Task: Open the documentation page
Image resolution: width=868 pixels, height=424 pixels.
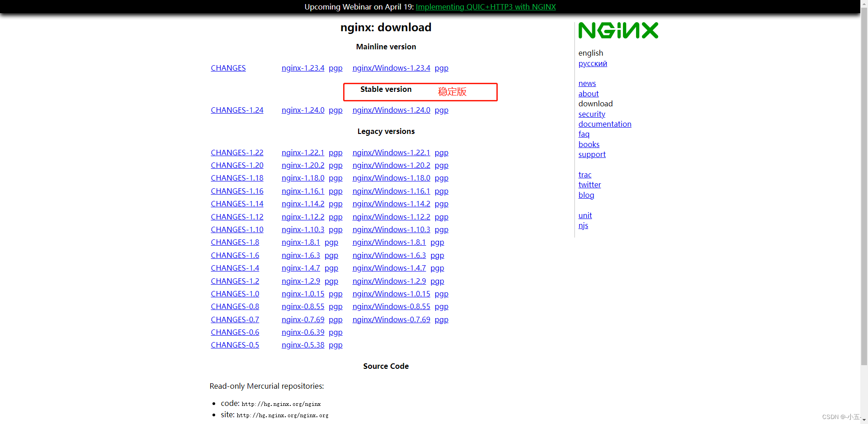Action: click(x=604, y=124)
